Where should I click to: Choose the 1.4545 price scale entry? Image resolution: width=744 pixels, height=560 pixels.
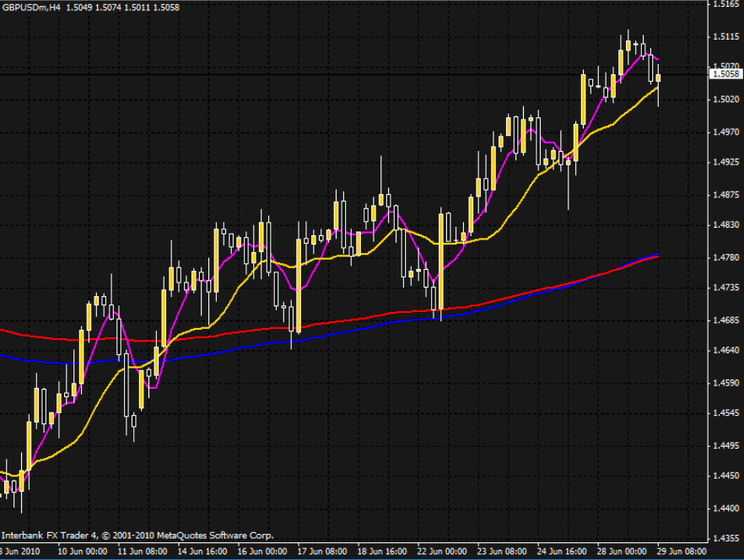tap(726, 413)
